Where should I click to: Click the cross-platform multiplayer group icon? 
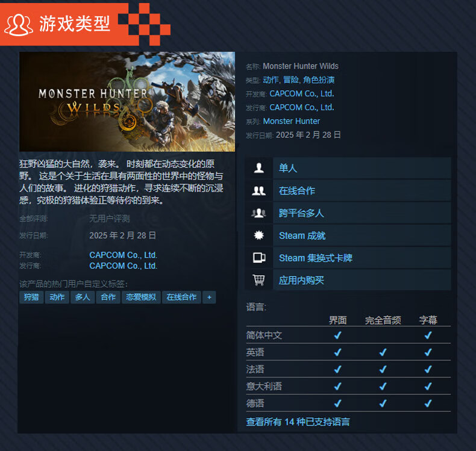[258, 213]
